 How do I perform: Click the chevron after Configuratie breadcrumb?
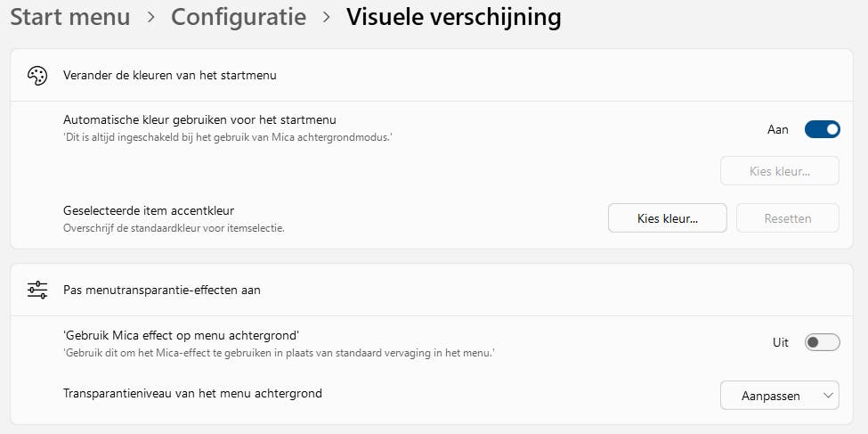point(327,17)
